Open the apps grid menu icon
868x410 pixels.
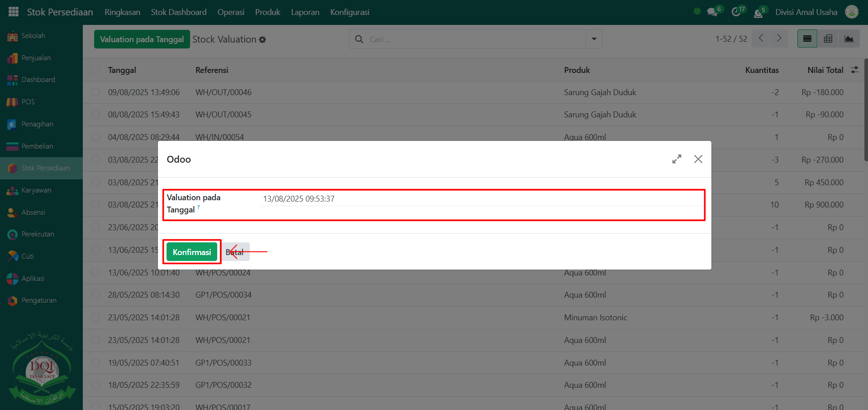pos(14,12)
